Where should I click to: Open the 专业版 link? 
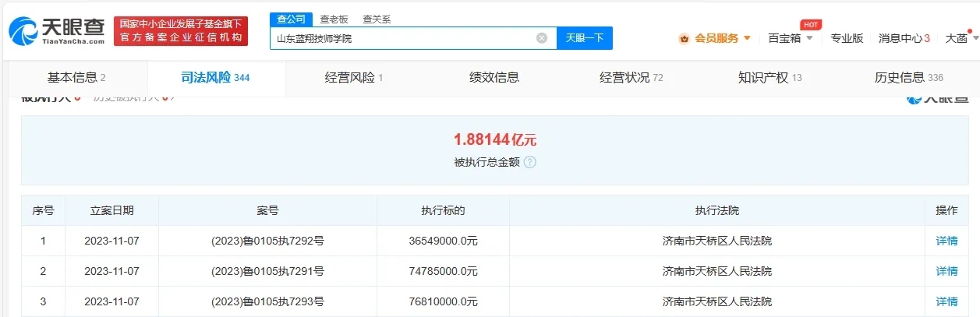[x=847, y=38]
